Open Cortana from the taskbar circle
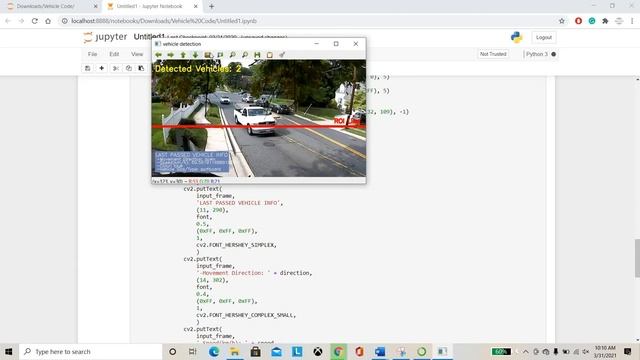Screen dimensions: 640x360 172,351
